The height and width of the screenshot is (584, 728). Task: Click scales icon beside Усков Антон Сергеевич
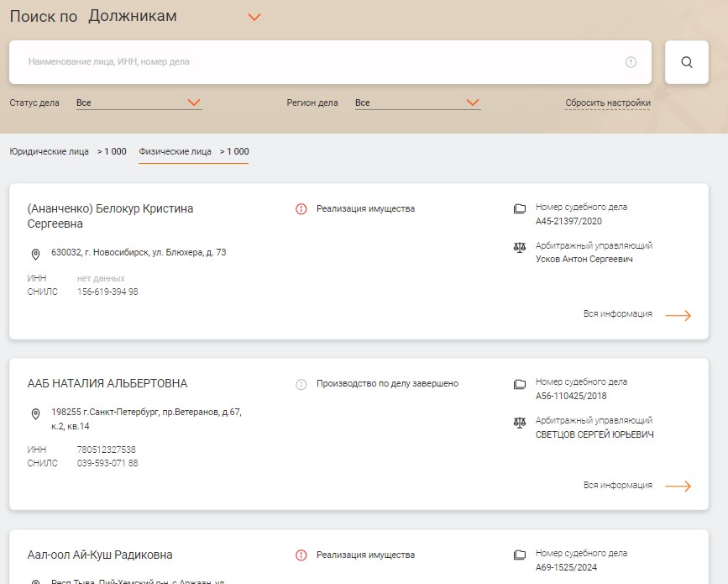click(x=520, y=247)
